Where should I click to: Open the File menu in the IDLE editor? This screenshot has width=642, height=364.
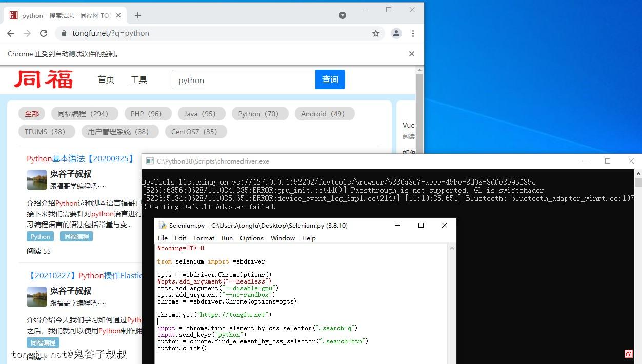pos(163,238)
